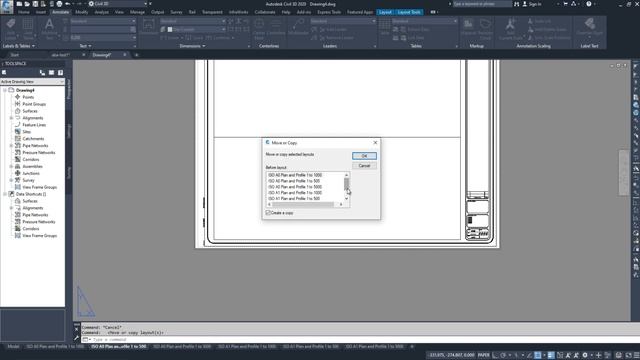Open the Civil 3D workspace dropdown

pyautogui.click(x=118, y=4)
